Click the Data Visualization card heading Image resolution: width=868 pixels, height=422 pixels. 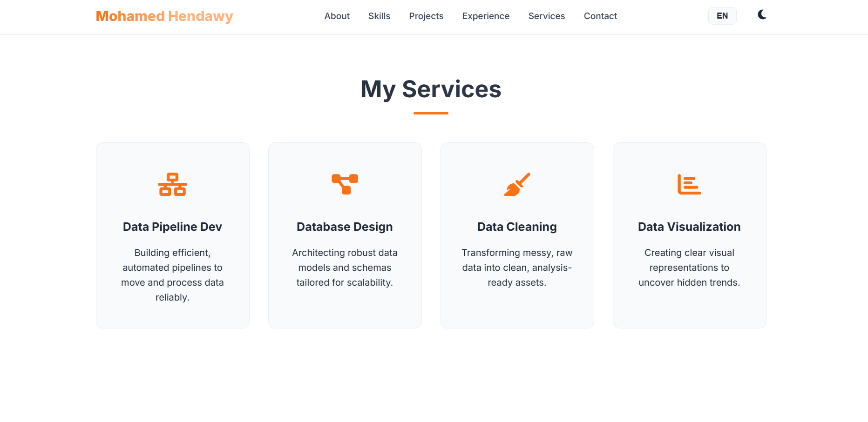point(689,227)
